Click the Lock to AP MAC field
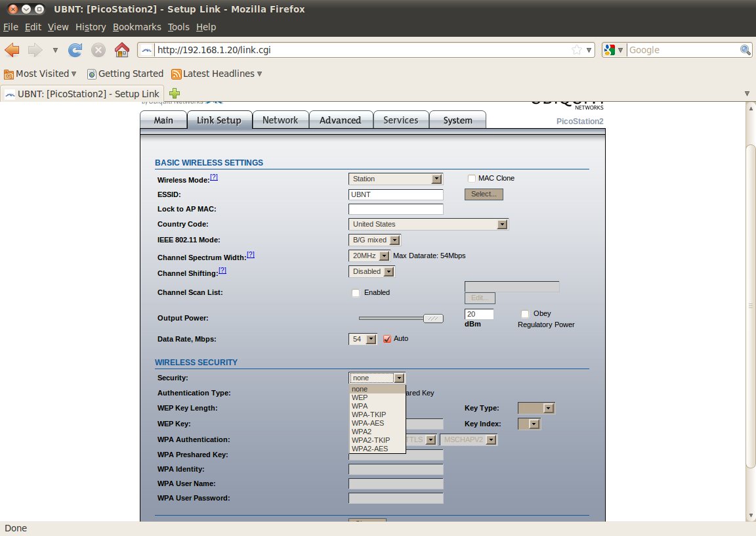 tap(396, 209)
